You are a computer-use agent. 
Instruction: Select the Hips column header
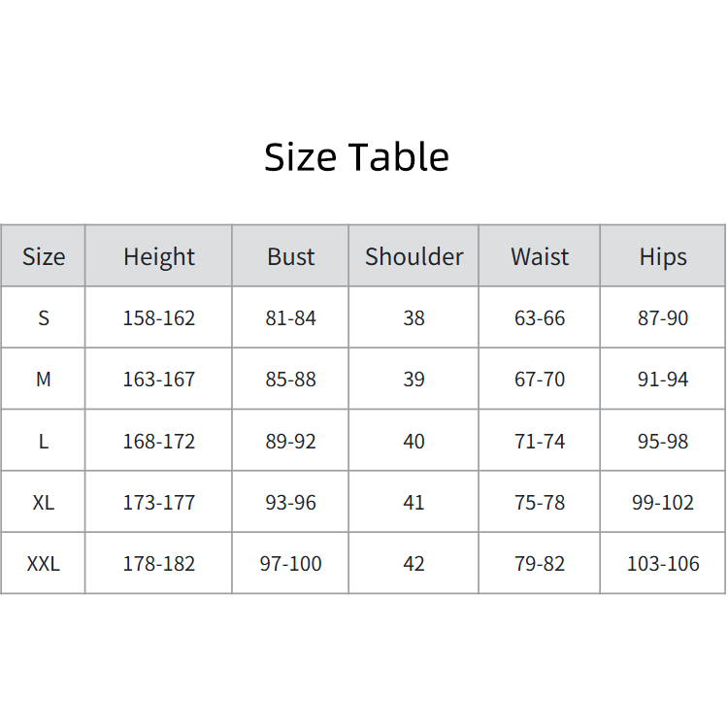pos(663,257)
